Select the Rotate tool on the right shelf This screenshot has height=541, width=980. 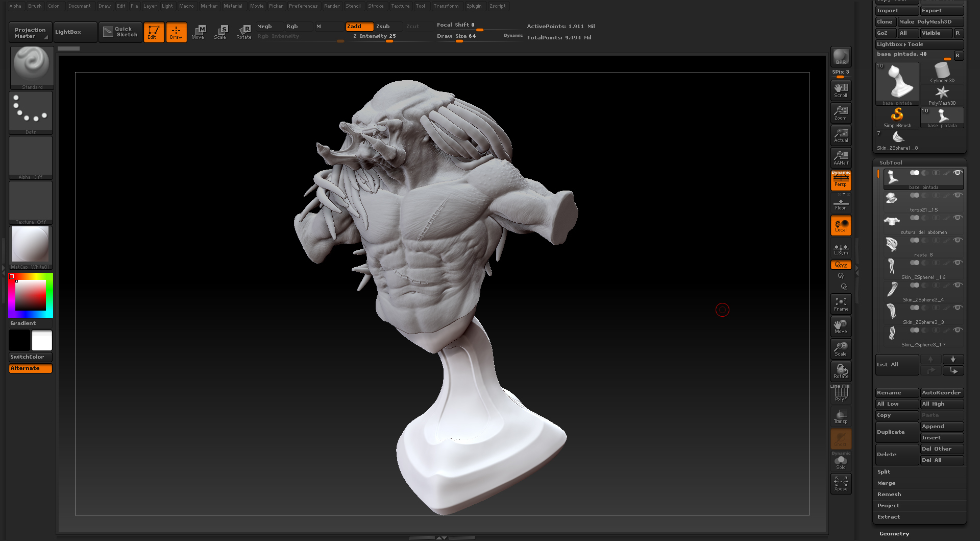(x=840, y=371)
